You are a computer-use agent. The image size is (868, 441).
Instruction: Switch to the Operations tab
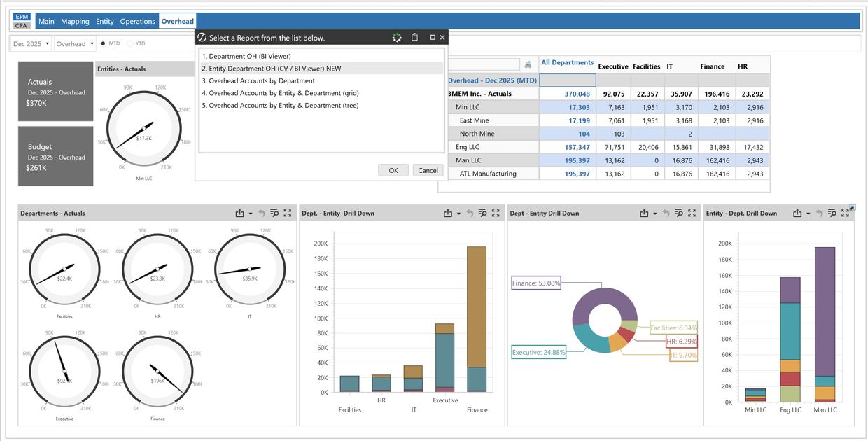pos(137,22)
